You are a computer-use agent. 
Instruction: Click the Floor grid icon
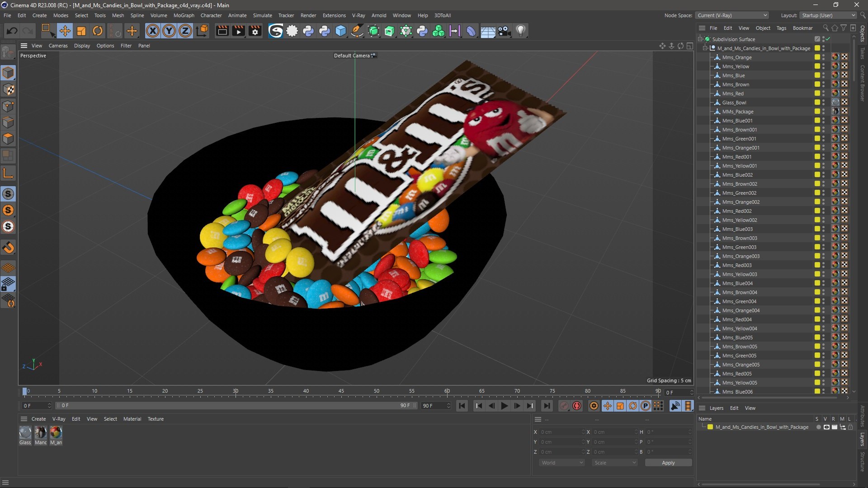click(488, 31)
